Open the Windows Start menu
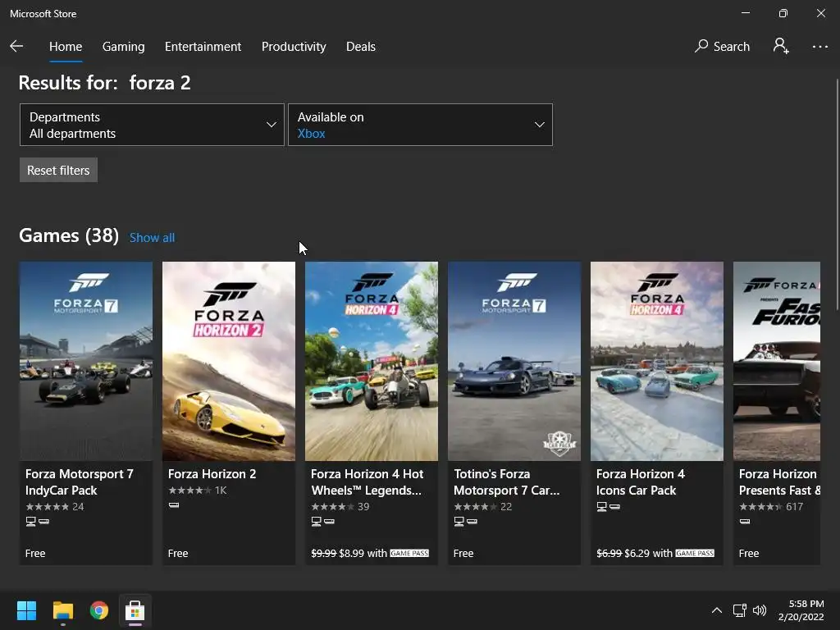840x630 pixels. click(26, 610)
